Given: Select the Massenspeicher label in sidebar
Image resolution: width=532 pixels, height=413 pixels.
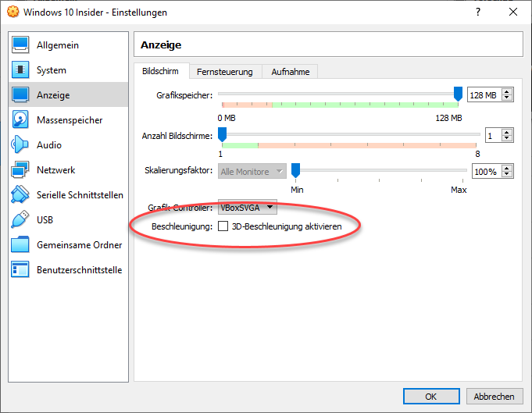Looking at the screenshot, I should tap(70, 120).
